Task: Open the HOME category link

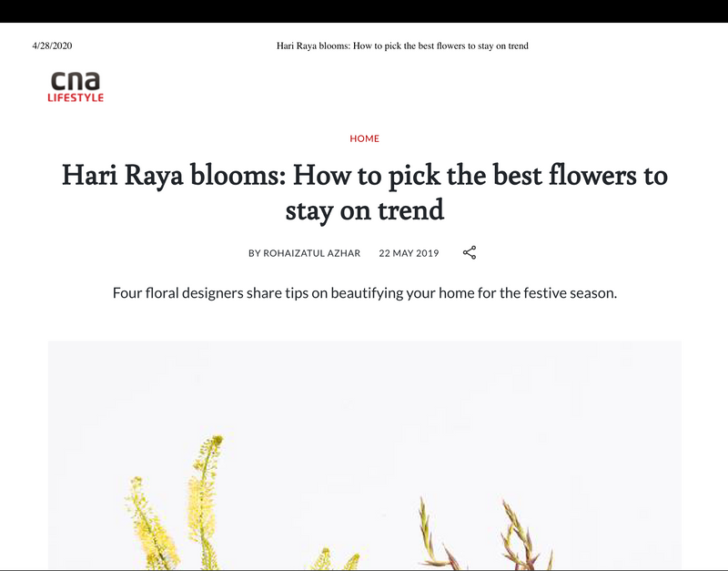Action: pos(365,138)
